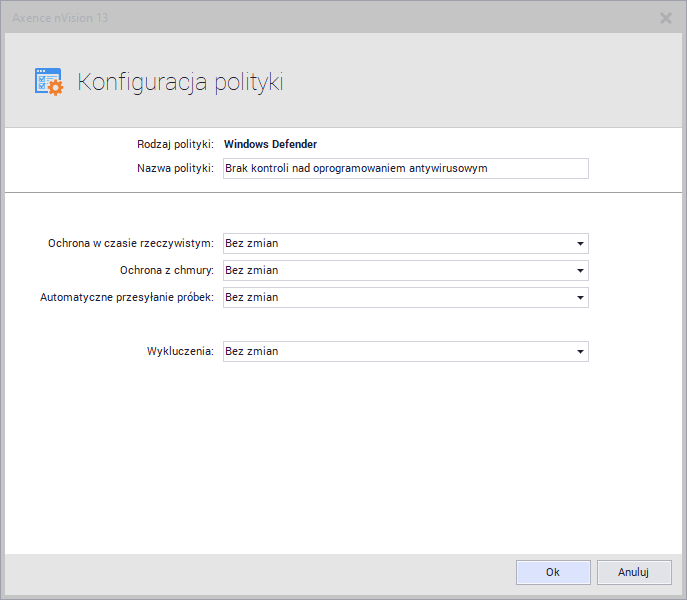Viewport: 687px width, 600px height.
Task: Click the Rodzaj polityki label
Action: 175,144
